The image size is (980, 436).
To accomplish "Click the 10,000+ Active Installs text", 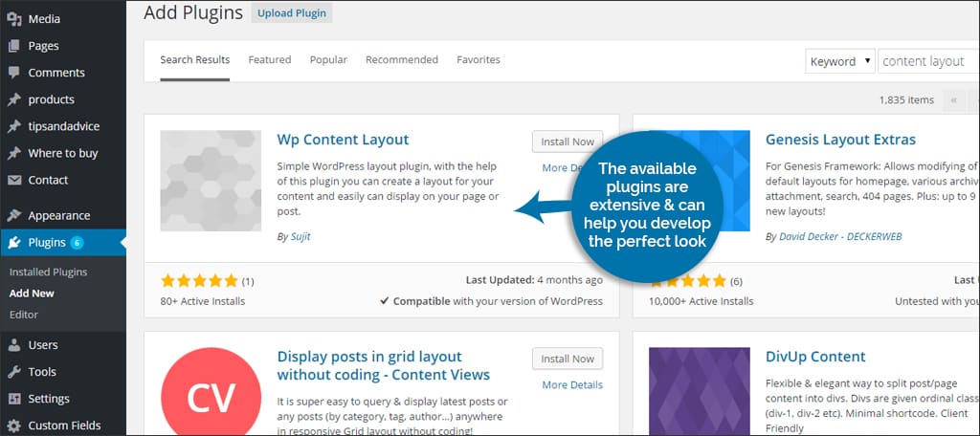I will pos(702,301).
